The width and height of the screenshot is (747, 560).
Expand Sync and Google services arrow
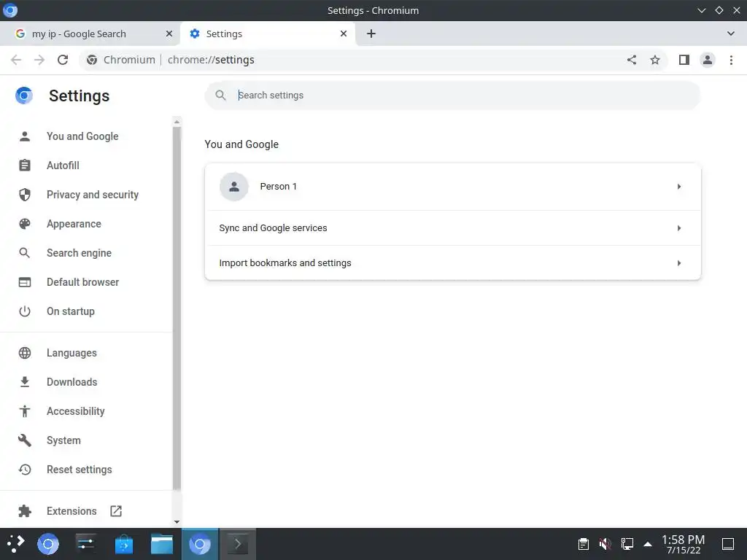tap(679, 228)
